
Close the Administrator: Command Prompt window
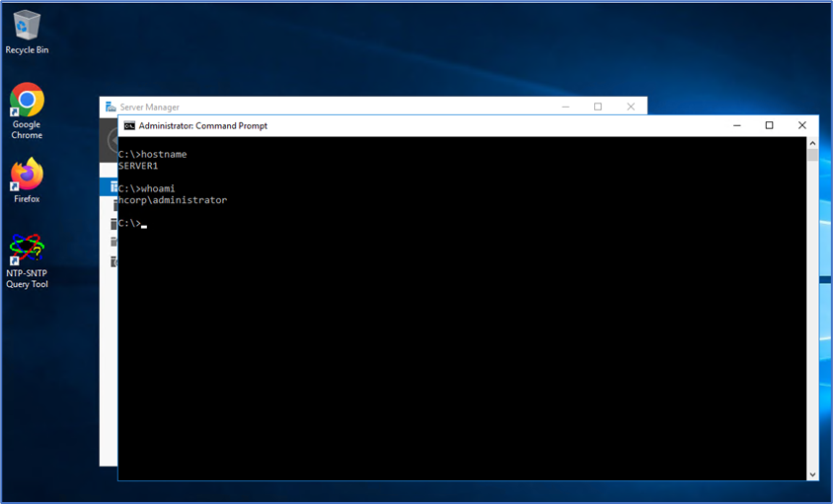802,125
